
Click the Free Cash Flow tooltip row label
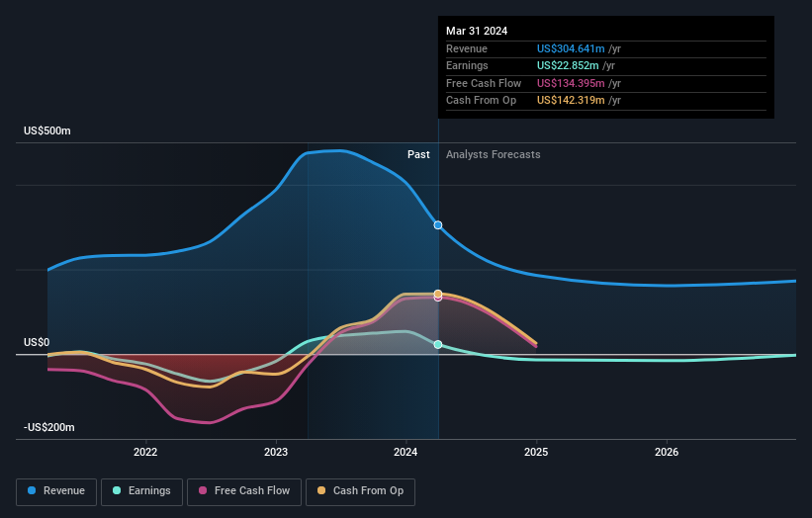tap(484, 83)
